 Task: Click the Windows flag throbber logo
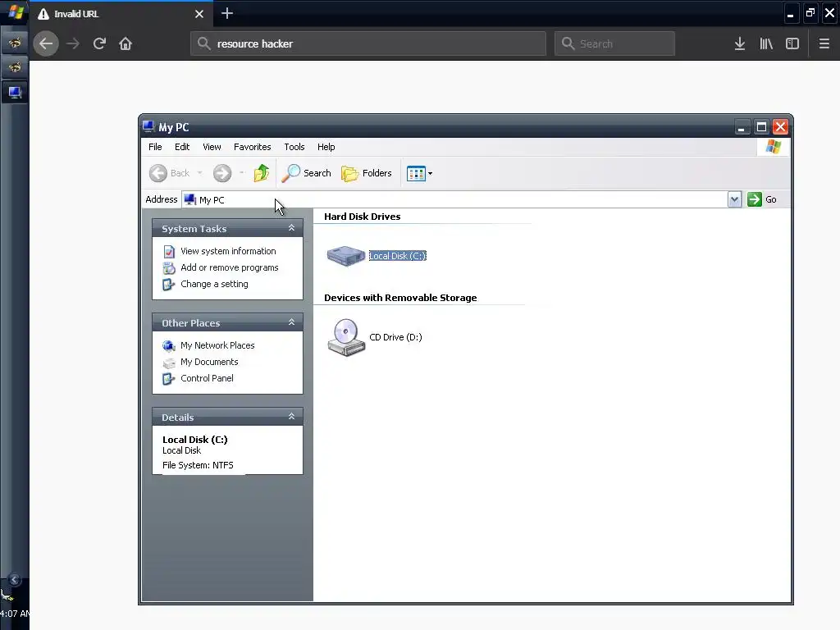(x=773, y=147)
